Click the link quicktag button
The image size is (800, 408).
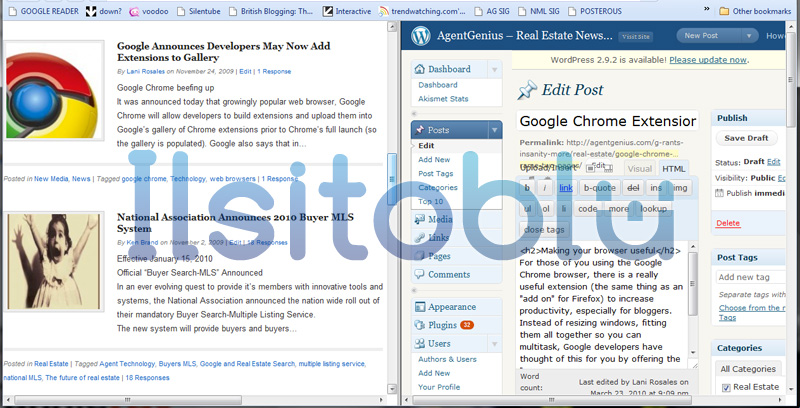click(x=566, y=188)
